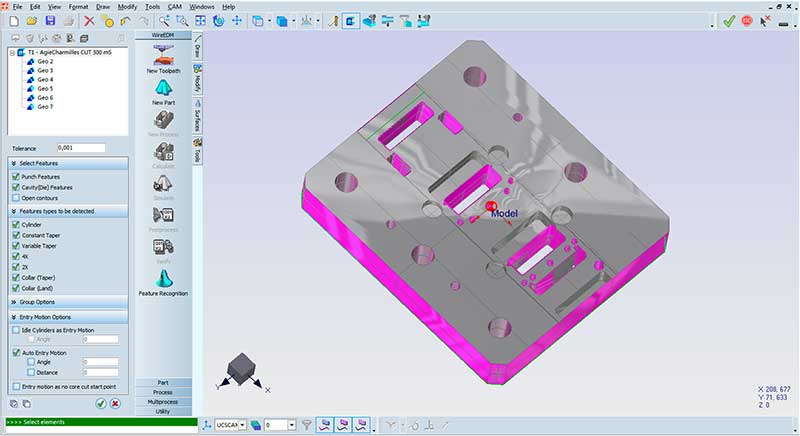Click the Multiprocess button
The width and height of the screenshot is (800, 436).
pyautogui.click(x=162, y=401)
